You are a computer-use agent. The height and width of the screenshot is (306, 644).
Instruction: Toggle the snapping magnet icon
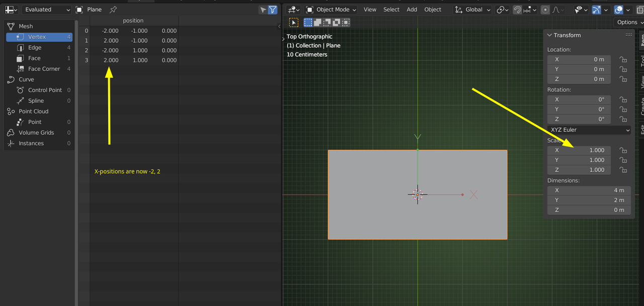click(x=517, y=10)
